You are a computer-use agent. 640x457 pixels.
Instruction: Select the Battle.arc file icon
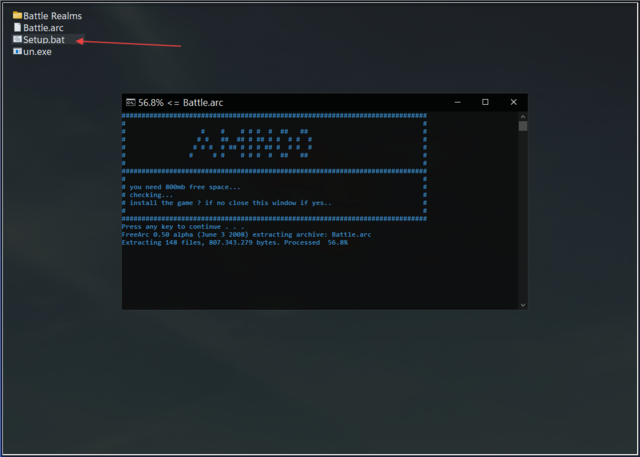click(17, 27)
